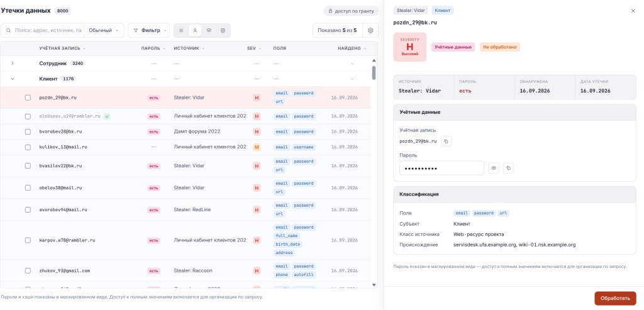Select the layers grouping view icon
This screenshot has width=644, height=310.
click(209, 30)
